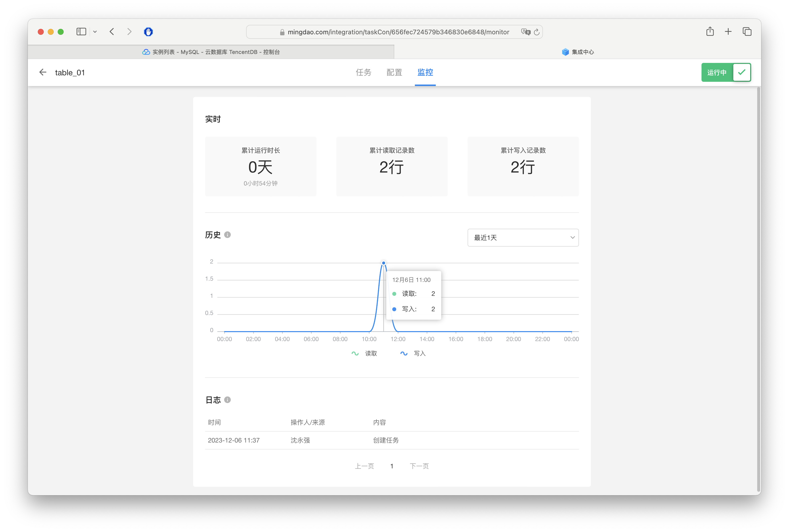Image resolution: width=789 pixels, height=532 pixels.
Task: Click the new tab plus icon
Action: point(728,32)
